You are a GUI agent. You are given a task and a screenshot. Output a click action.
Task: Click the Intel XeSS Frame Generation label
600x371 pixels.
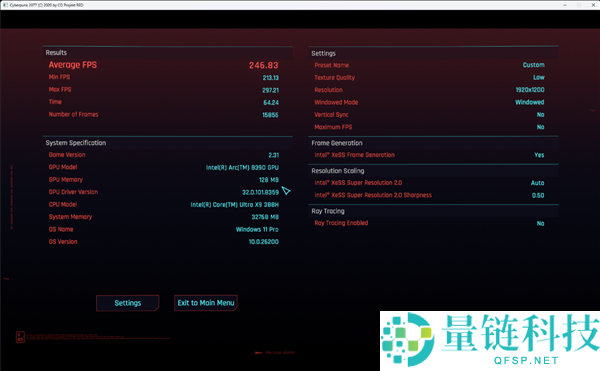[354, 155]
